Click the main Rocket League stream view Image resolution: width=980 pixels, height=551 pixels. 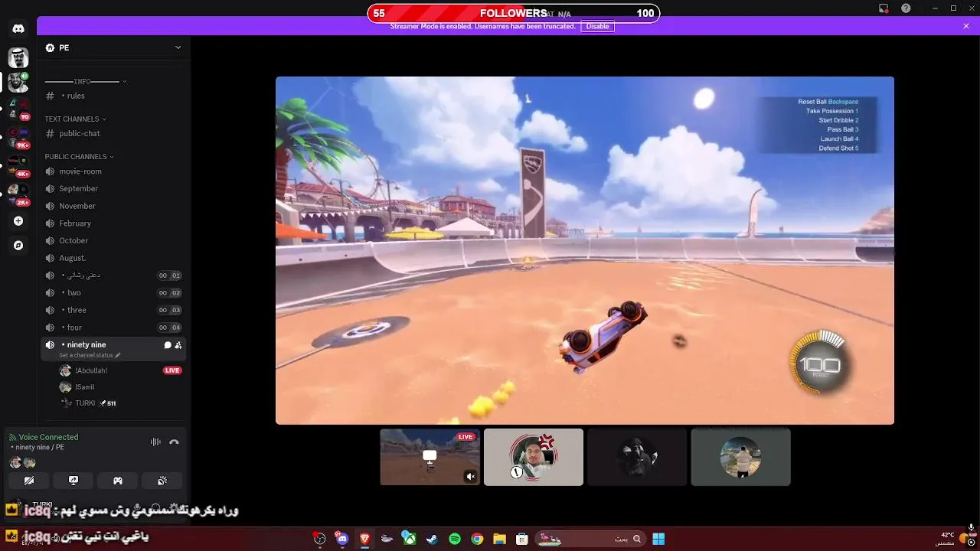585,250
